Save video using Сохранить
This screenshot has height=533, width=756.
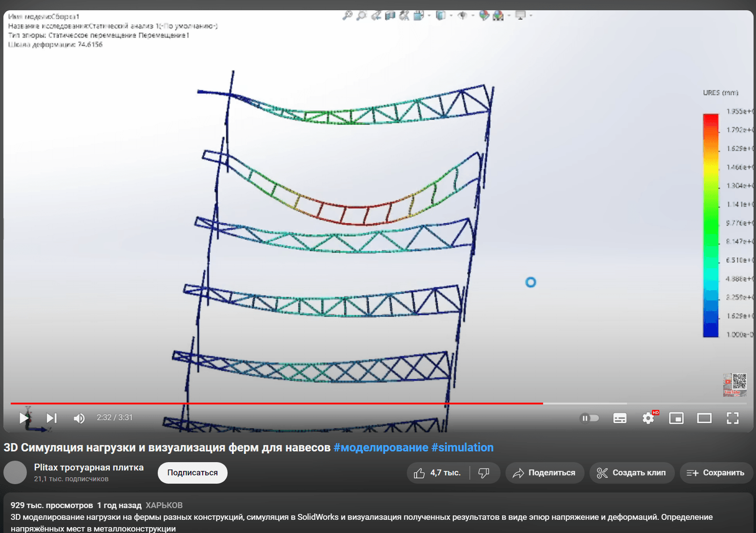pos(715,473)
